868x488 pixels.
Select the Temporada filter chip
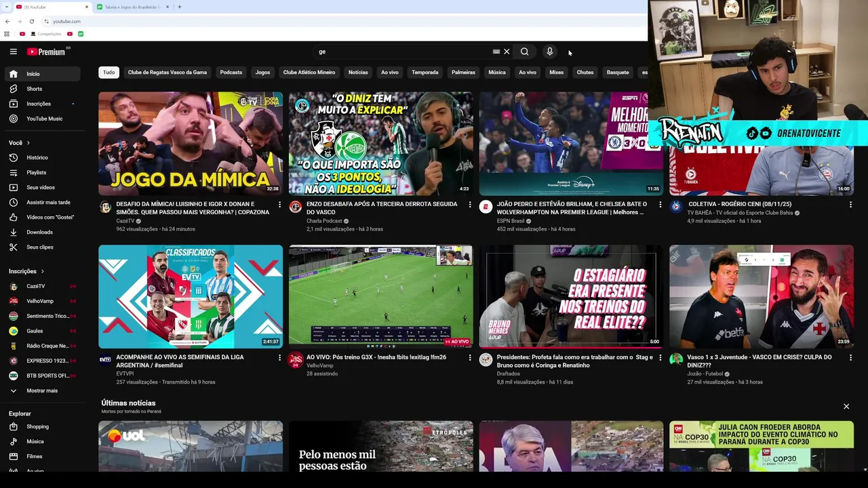pos(425,72)
